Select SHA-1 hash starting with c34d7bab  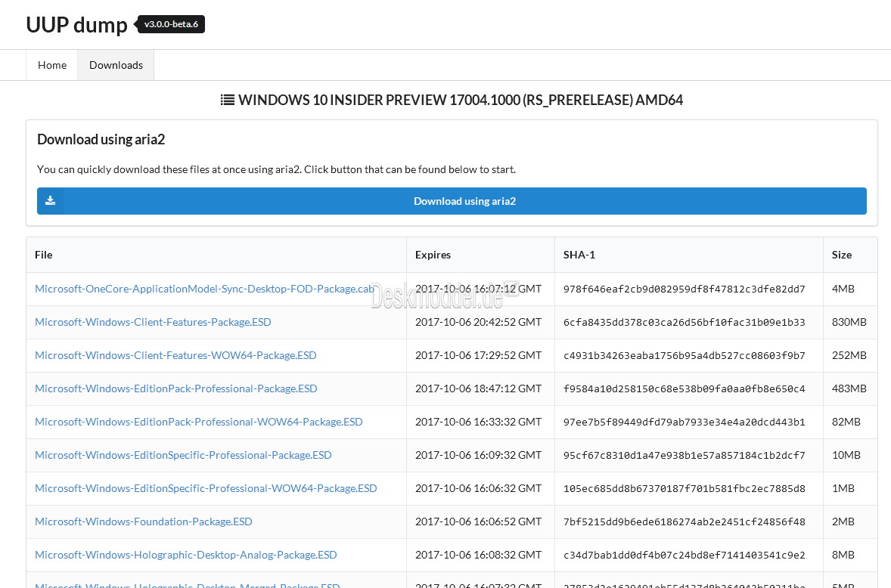point(685,555)
